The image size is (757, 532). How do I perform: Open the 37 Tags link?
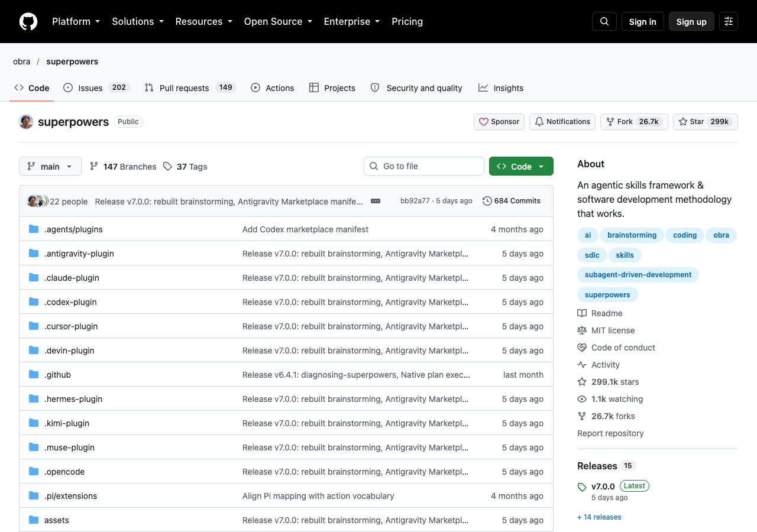click(x=185, y=167)
